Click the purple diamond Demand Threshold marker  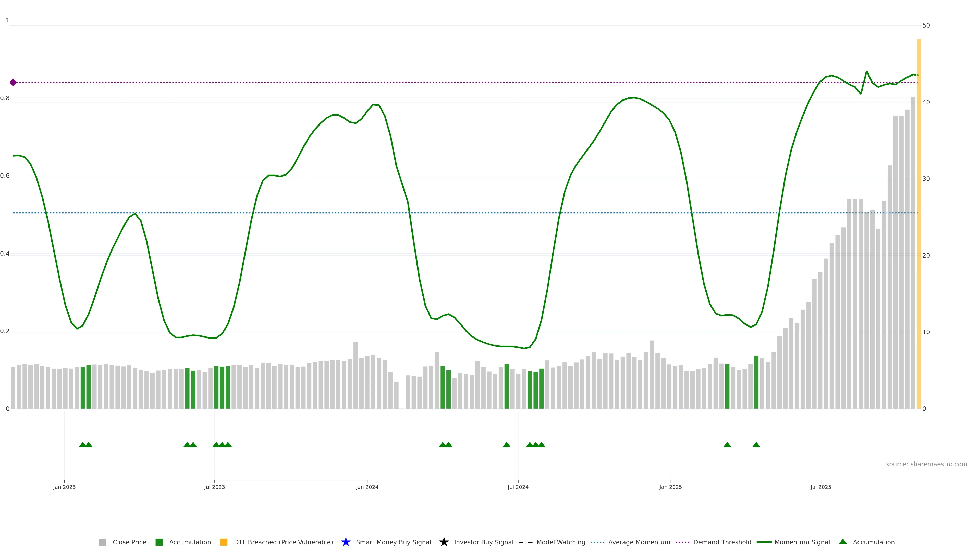[13, 82]
